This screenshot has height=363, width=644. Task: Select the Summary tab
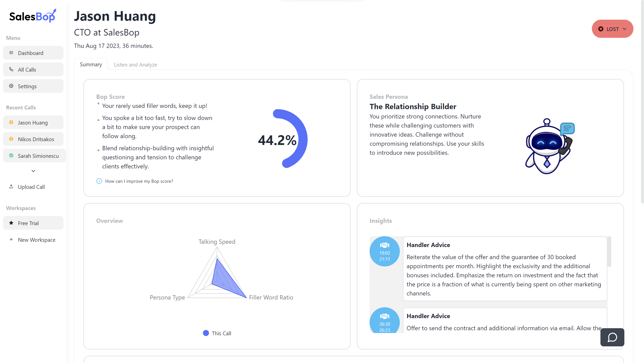point(91,64)
